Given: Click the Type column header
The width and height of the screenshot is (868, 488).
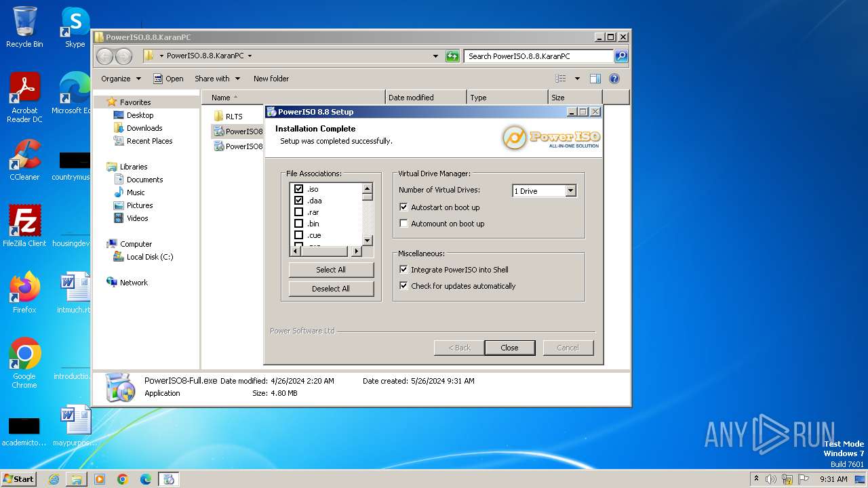Looking at the screenshot, I should pos(507,98).
